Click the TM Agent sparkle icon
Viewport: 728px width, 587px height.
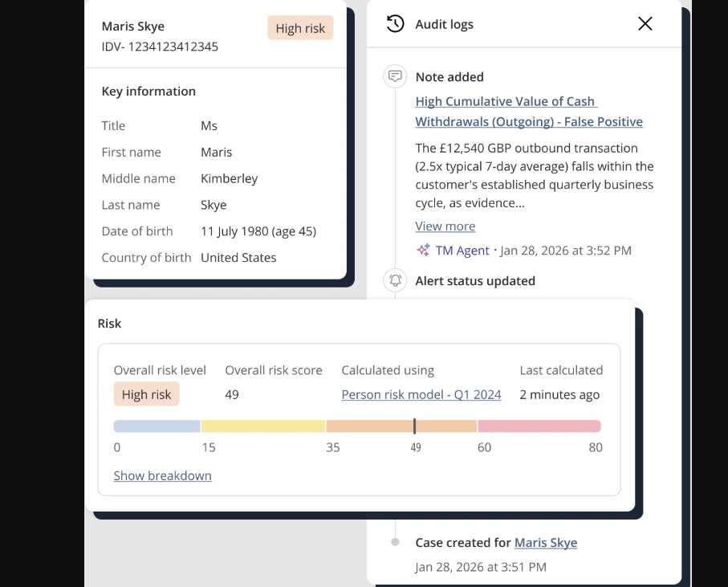[x=423, y=251]
